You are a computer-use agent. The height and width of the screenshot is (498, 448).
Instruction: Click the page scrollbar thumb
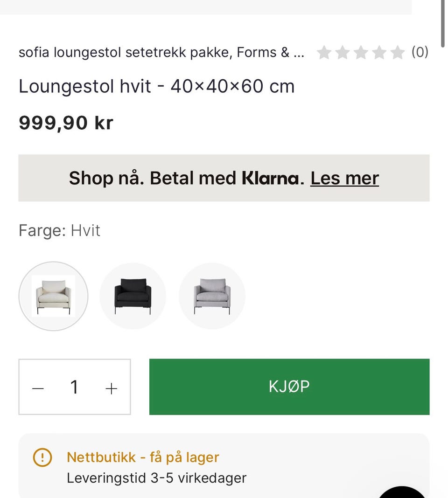click(443, 16)
